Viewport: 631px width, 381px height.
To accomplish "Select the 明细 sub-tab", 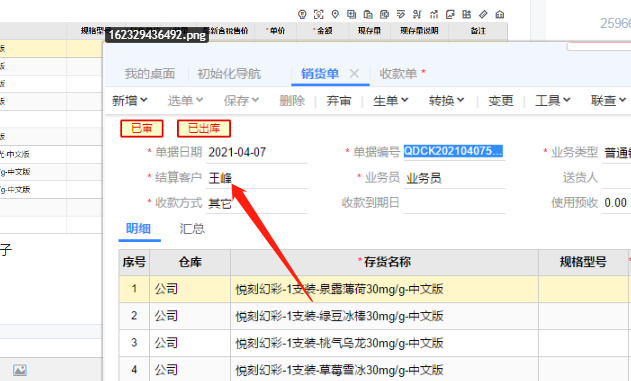I will click(x=138, y=229).
